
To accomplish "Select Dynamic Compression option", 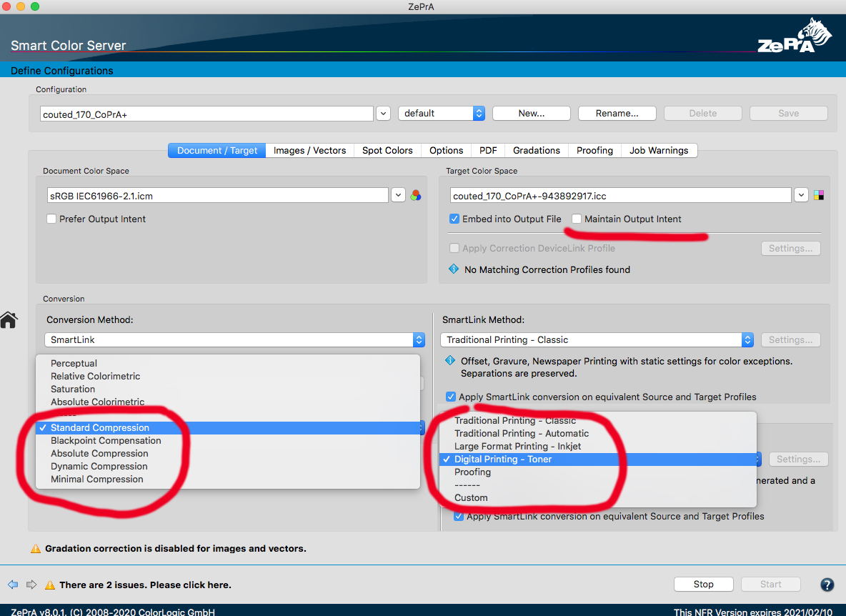I will point(228,467).
